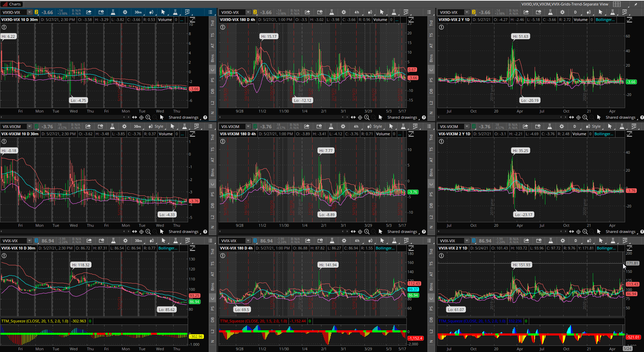Select crosshair pan icon under VIX9D-VIX 4h chart
This screenshot has height=352, width=644.
point(360,117)
